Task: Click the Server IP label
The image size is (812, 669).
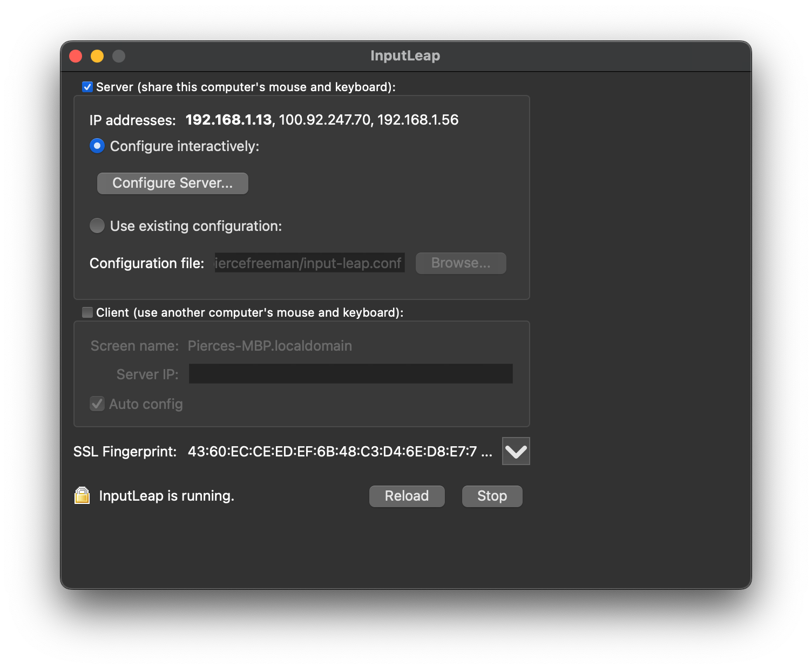Action: pyautogui.click(x=147, y=374)
